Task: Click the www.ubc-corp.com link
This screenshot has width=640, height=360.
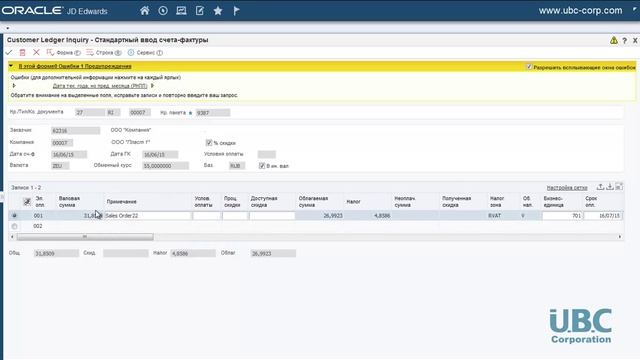Action: pos(580,11)
